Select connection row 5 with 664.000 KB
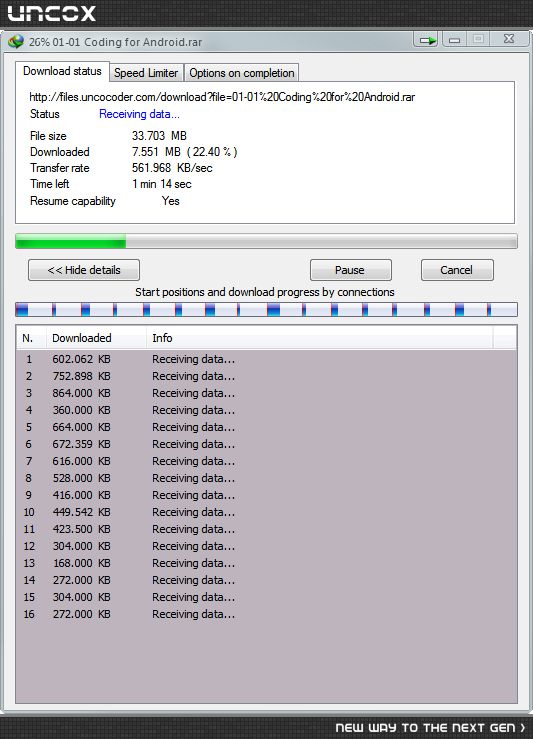This screenshot has width=533, height=739. click(x=266, y=427)
